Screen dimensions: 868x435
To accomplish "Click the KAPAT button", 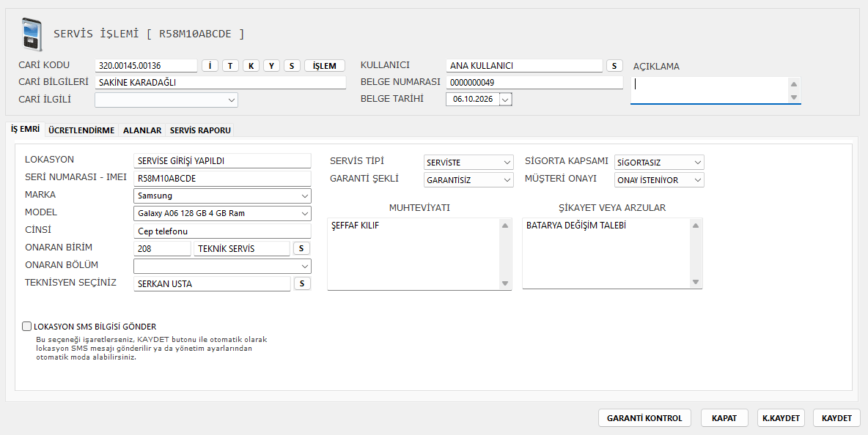I will point(724,418).
